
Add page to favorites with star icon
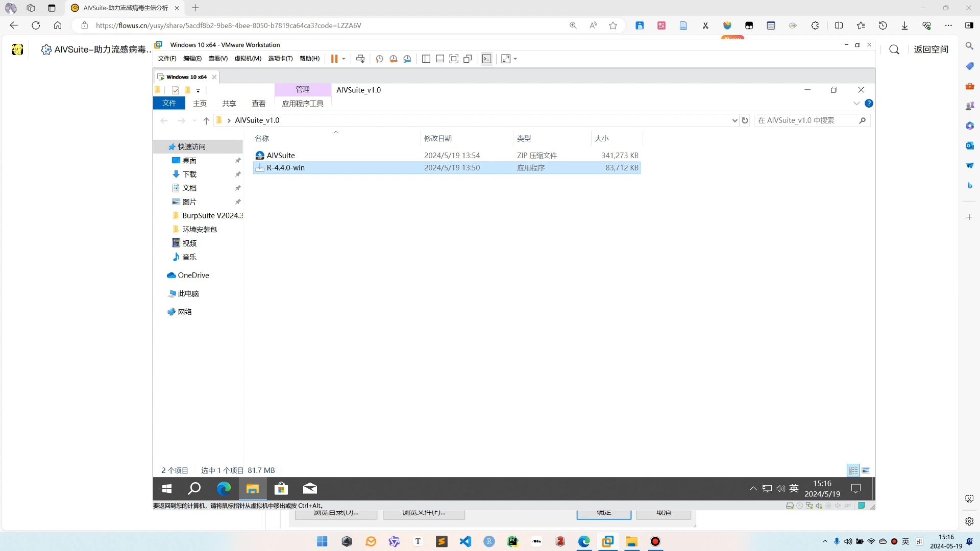point(613,26)
